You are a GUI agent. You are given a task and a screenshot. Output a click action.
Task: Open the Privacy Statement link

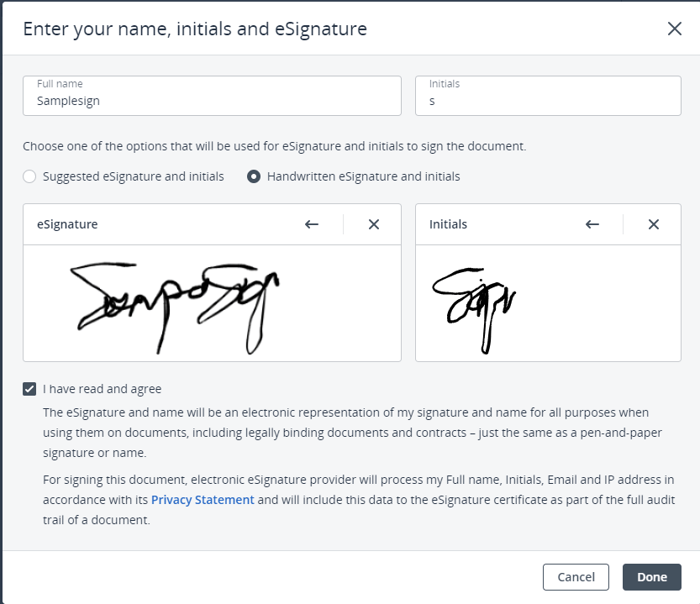[x=203, y=500]
